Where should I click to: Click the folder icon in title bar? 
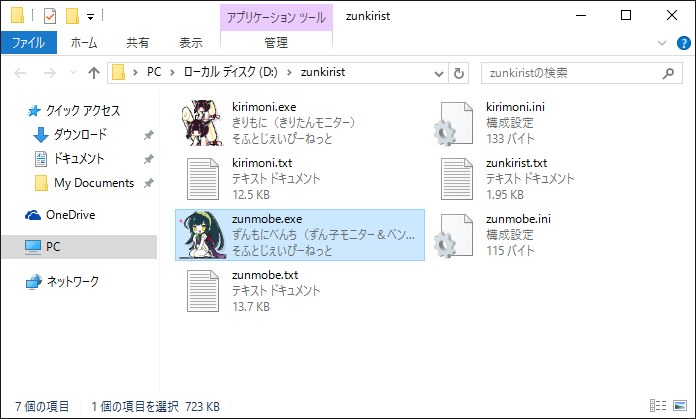point(17,15)
